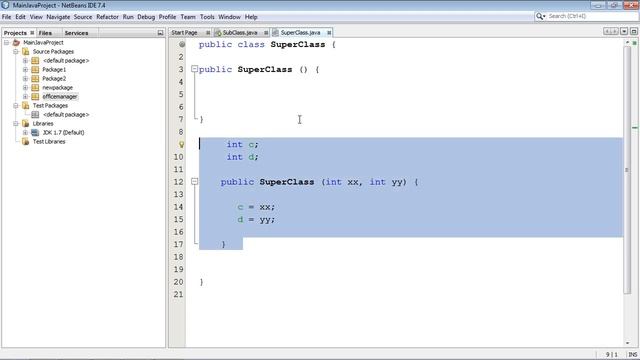Close the SubClass.java tab
Viewport: 640px width, 360px height.
pyautogui.click(x=266, y=33)
